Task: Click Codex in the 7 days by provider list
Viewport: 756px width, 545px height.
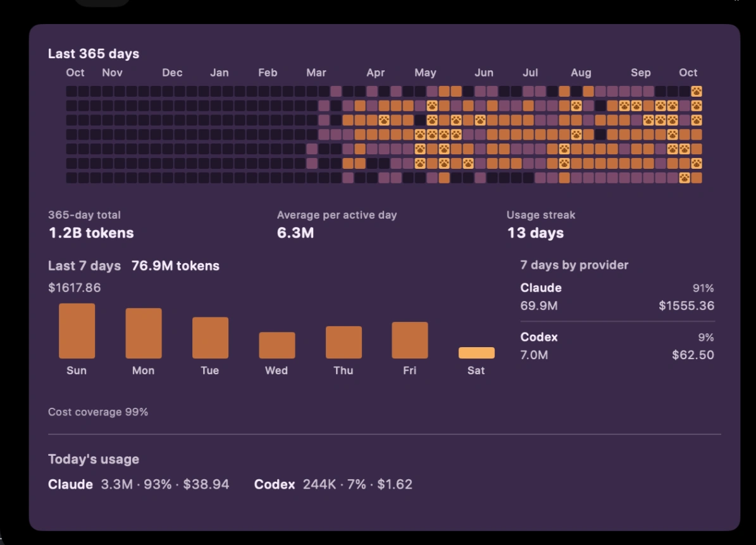Action: (x=539, y=337)
